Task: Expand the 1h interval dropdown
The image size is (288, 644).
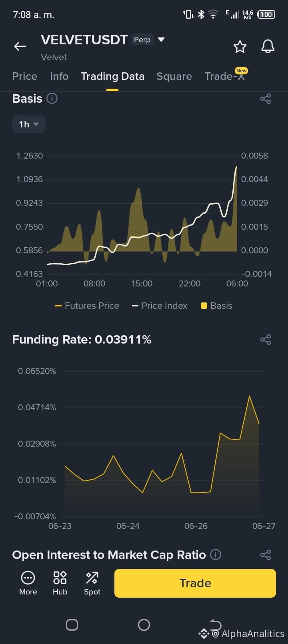Action: 29,124
